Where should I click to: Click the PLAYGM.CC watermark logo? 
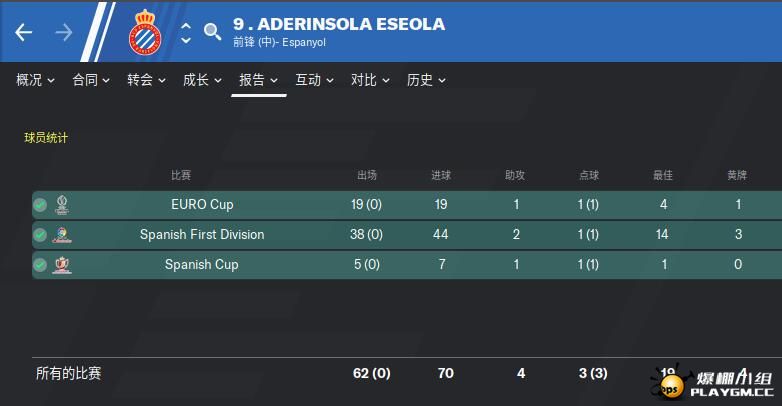pyautogui.click(x=713, y=384)
